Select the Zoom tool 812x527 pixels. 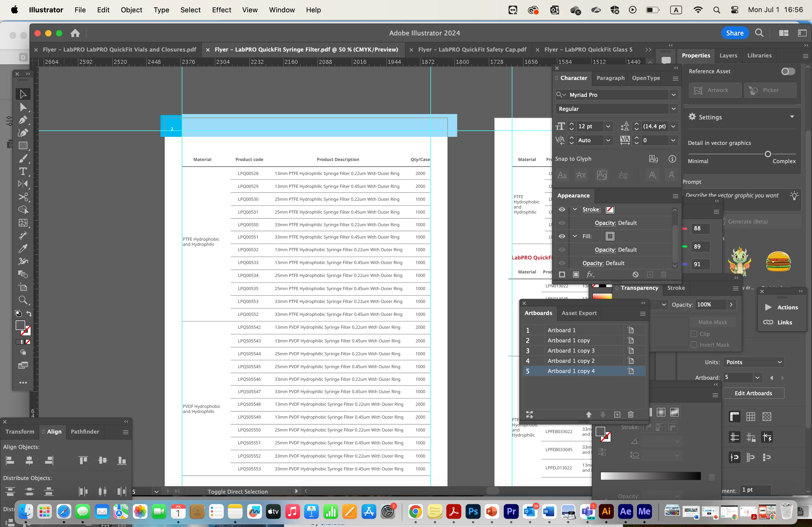[x=23, y=300]
